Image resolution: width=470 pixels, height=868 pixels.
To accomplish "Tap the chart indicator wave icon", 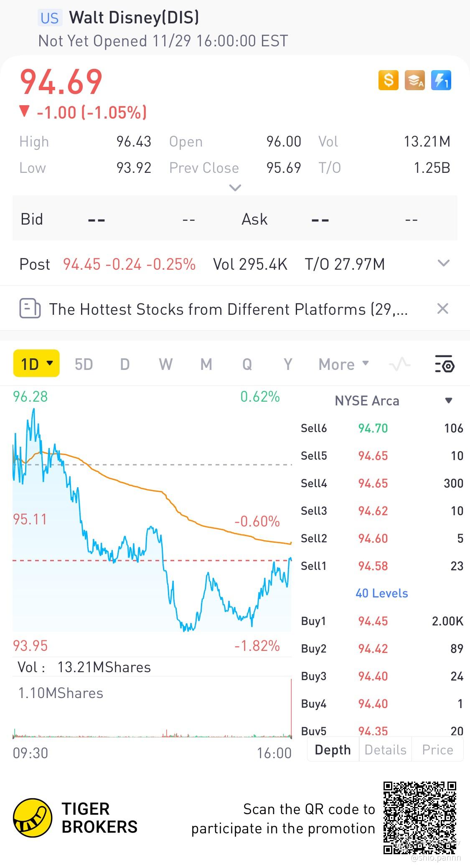I will click(399, 364).
